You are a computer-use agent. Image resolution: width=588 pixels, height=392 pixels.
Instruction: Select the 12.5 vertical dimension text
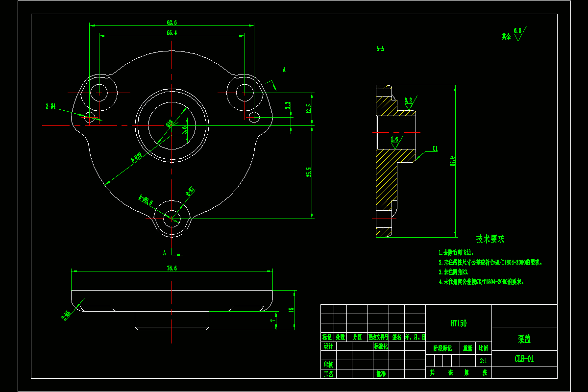[309, 109]
